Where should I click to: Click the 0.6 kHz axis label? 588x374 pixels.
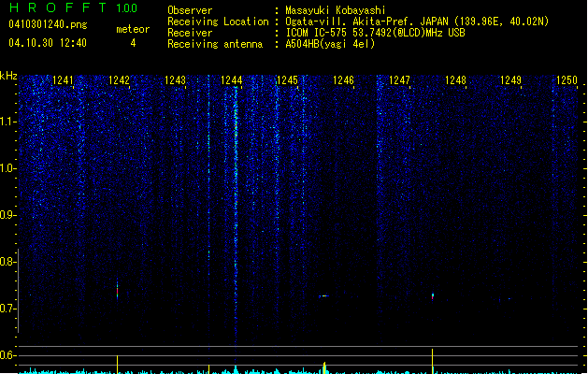pyautogui.click(x=7, y=355)
